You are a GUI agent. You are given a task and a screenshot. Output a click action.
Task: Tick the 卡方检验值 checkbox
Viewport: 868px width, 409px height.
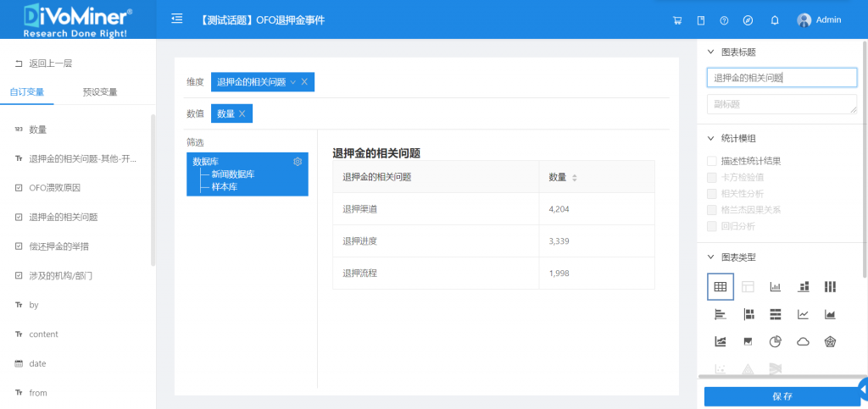click(x=712, y=177)
